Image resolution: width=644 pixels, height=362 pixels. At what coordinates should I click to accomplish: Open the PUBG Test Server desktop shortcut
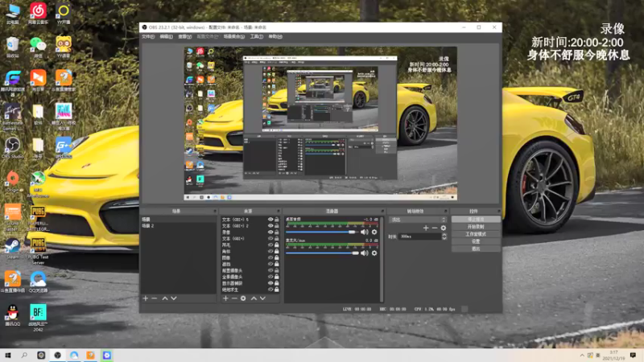tap(38, 251)
